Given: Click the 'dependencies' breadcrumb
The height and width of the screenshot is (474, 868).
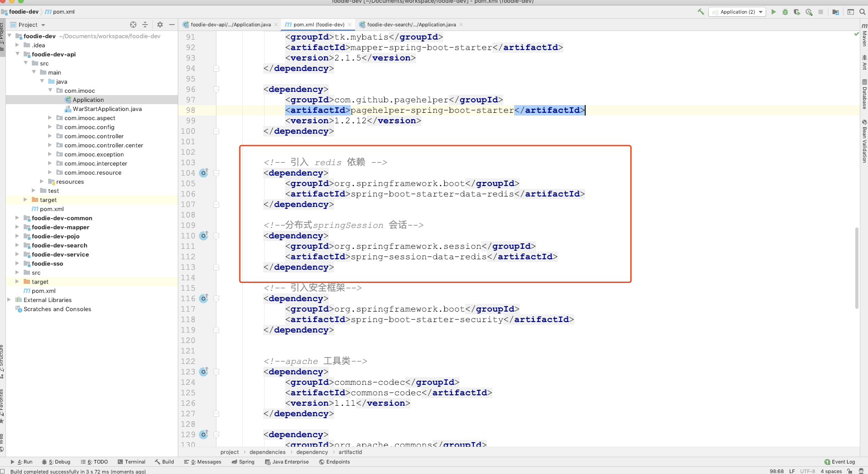Looking at the screenshot, I should click(x=267, y=452).
